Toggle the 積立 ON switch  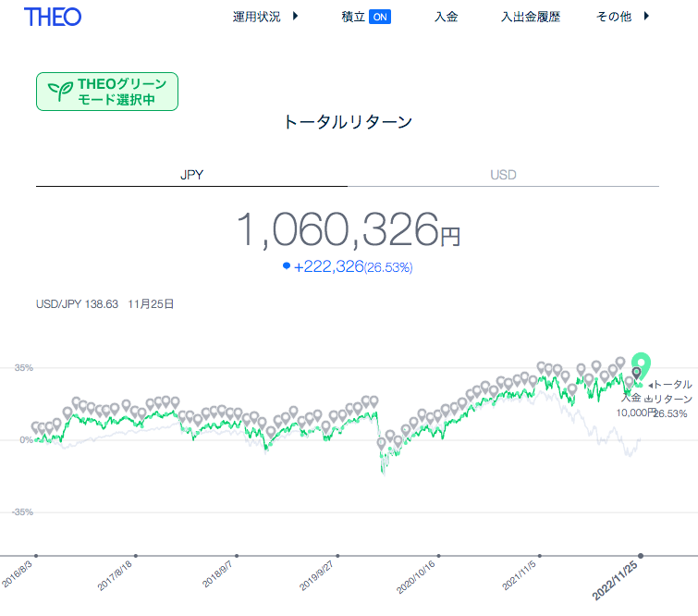point(380,17)
